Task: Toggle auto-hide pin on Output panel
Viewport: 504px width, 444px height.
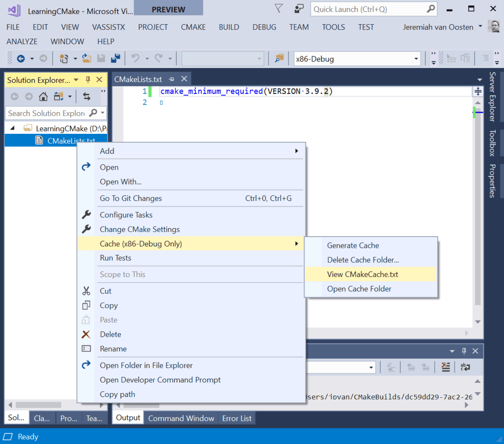Action: pos(464,351)
